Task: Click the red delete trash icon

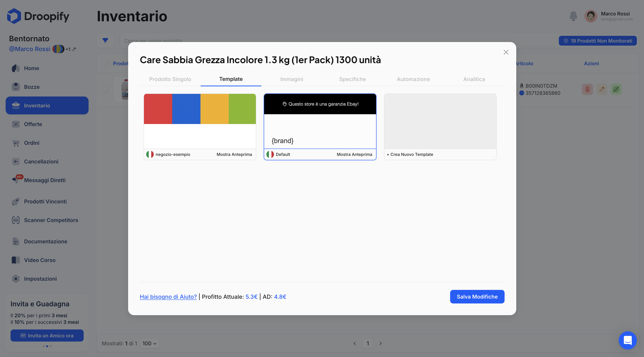Action: click(587, 89)
